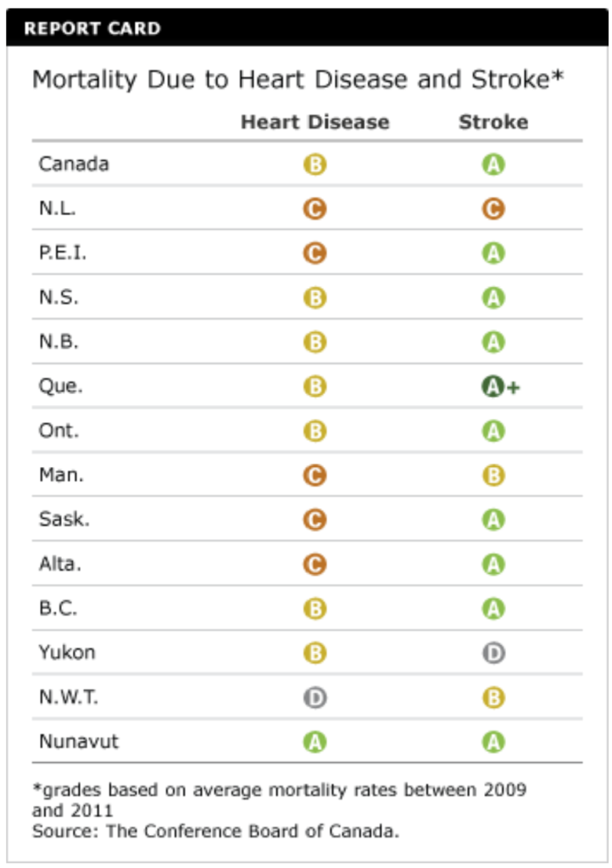Click N.W.T.'s Stroke B grade icon
The image size is (612, 868).
coord(493,698)
